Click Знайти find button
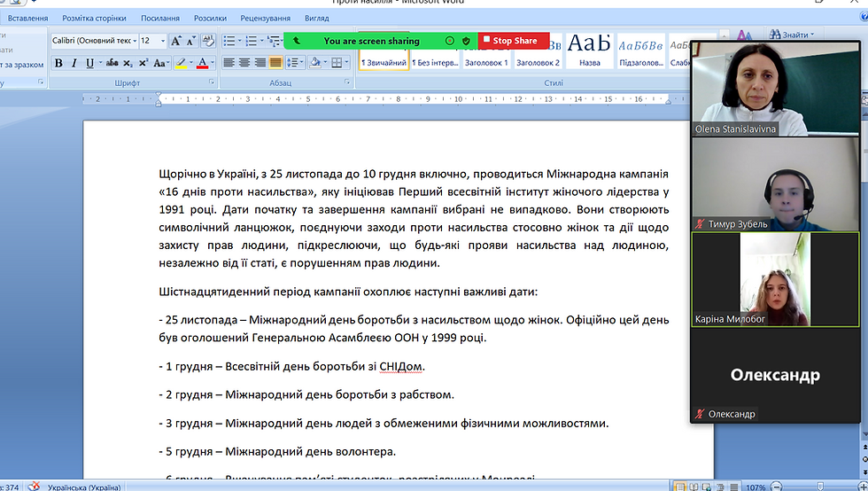 tap(792, 35)
